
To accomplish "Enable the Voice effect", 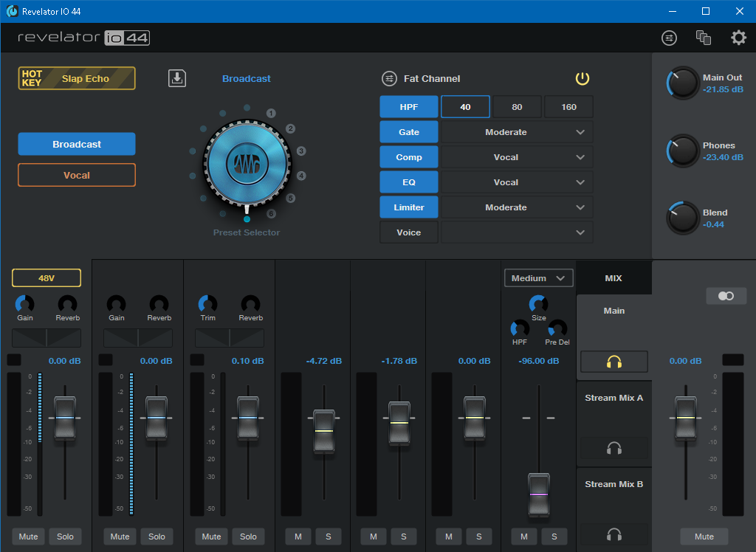I will (x=409, y=232).
